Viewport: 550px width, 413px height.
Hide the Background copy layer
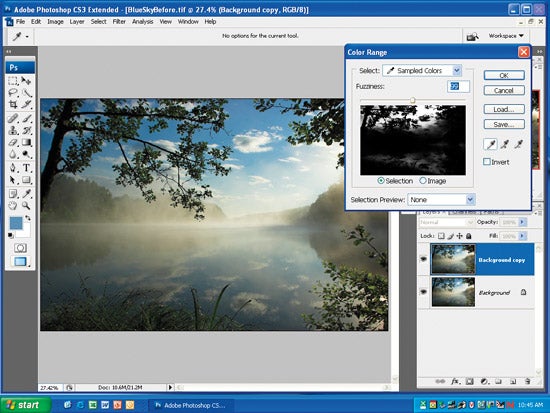pos(423,259)
